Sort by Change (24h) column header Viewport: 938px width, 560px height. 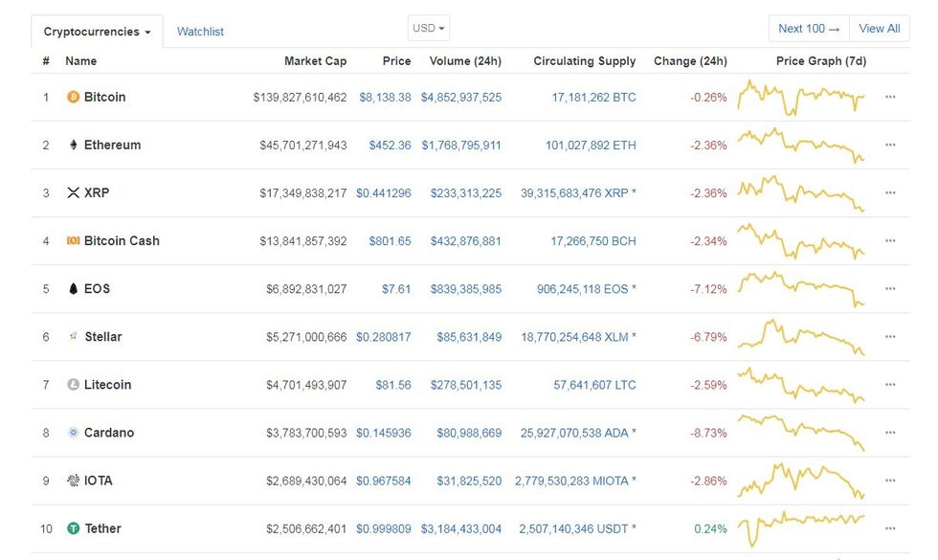click(x=690, y=61)
